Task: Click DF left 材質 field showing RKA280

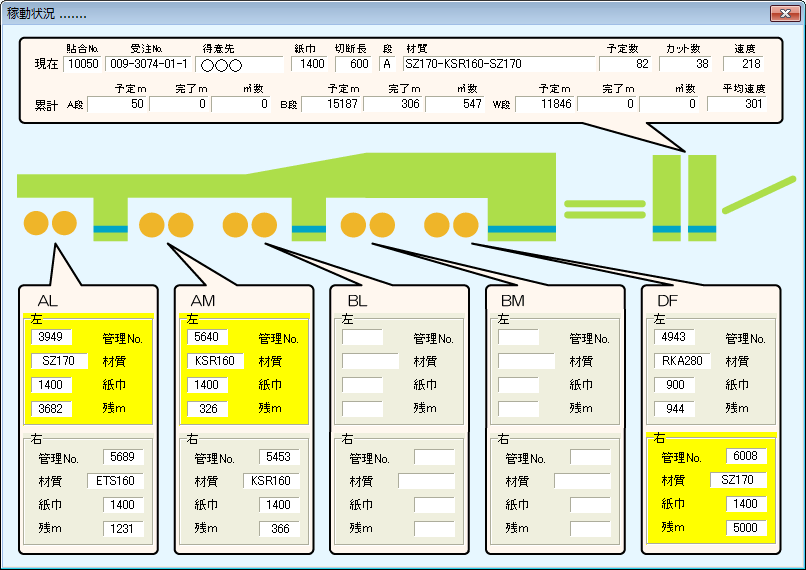Action: coord(683,361)
